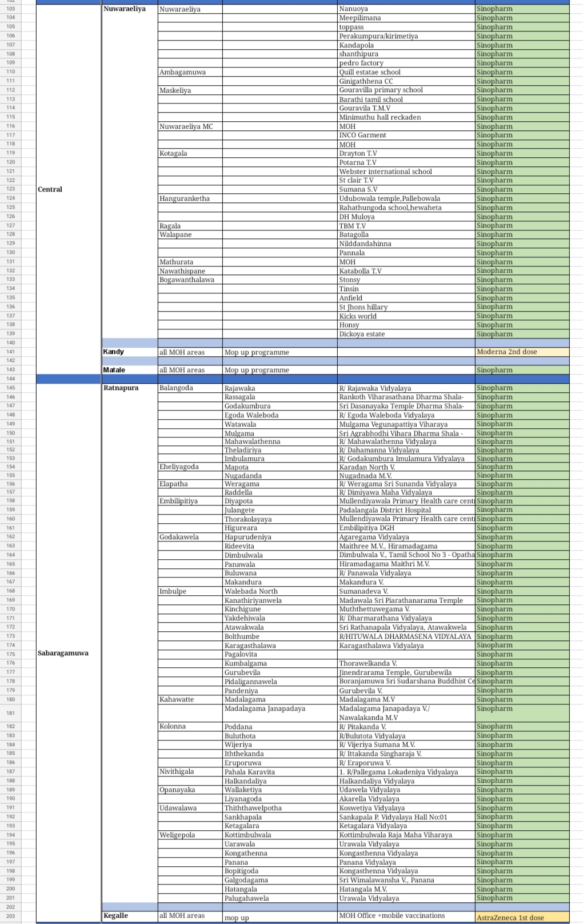Select the 'Kotagala' MOH cell
Image resolution: width=583 pixels, height=924 pixels.
click(190, 153)
